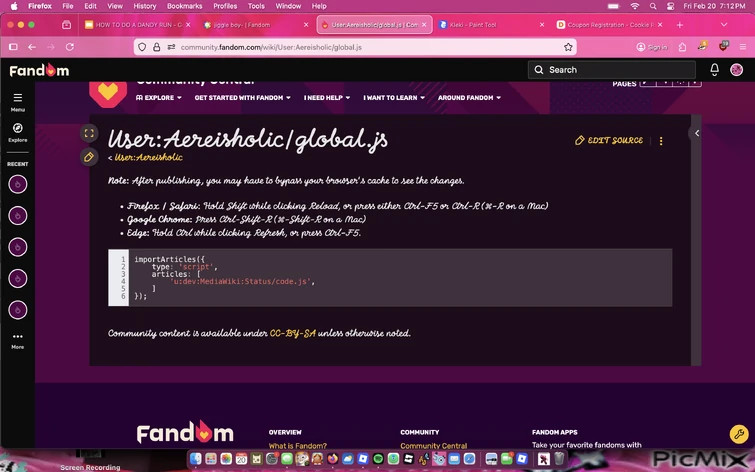Open the Firefox Tools menu

pyautogui.click(x=256, y=6)
